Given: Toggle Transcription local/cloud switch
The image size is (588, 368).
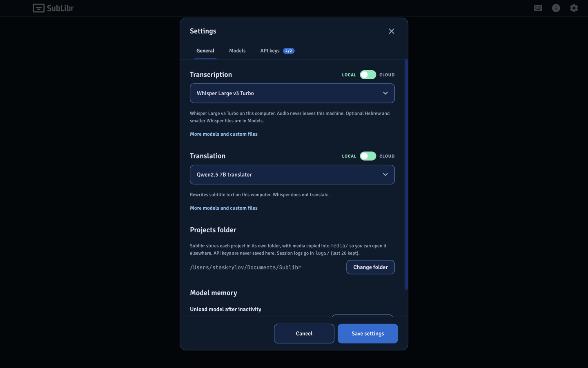Looking at the screenshot, I should click(x=367, y=75).
